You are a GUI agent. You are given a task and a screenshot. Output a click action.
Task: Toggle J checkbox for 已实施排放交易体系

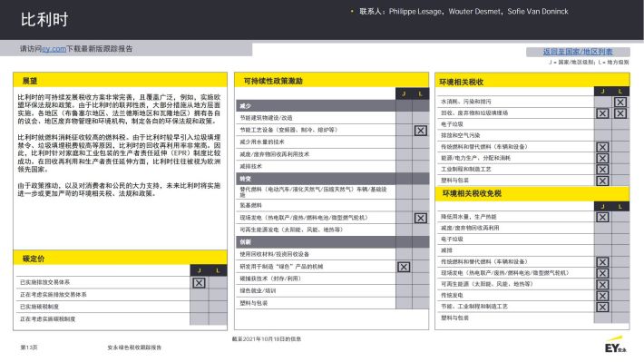pyautogui.click(x=199, y=283)
